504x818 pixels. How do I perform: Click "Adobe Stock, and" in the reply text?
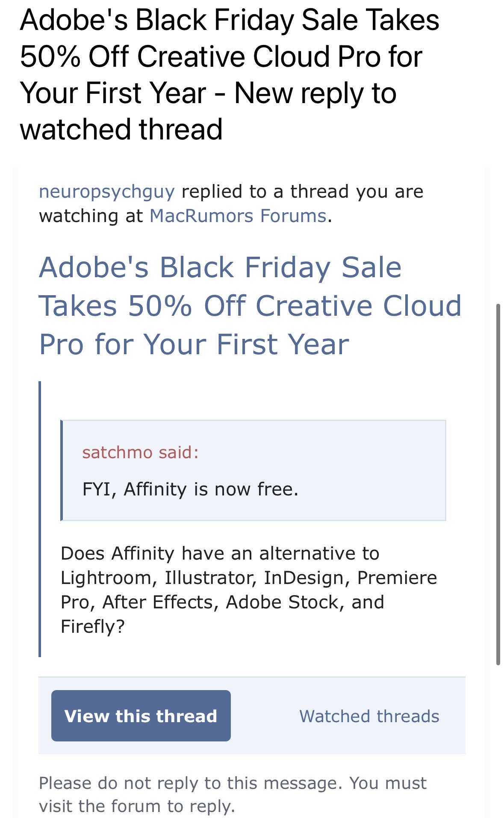(x=305, y=602)
